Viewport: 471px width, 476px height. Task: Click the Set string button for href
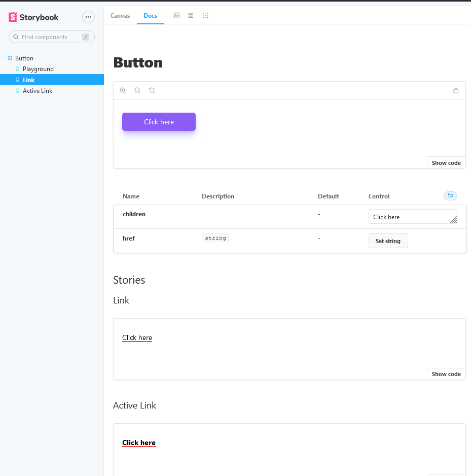pos(388,241)
